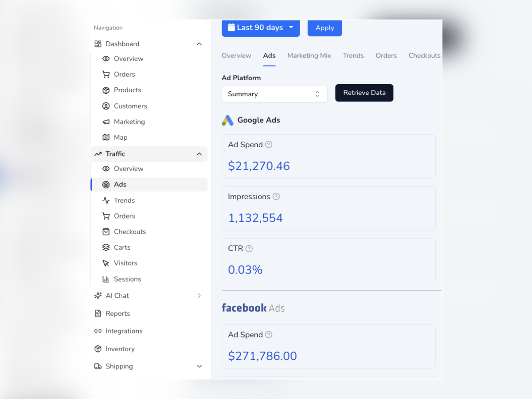Click the $21,270.46 ad spend value
This screenshot has height=399, width=532.
pos(259,166)
